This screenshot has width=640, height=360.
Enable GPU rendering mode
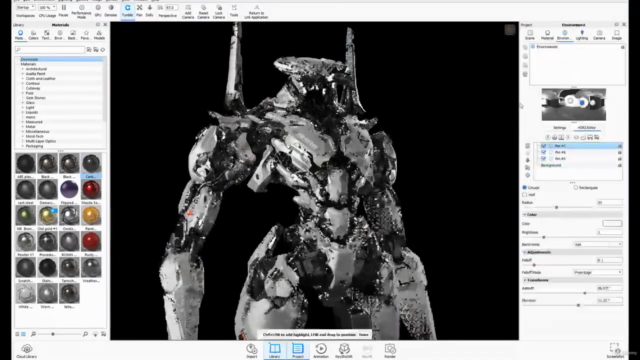pyautogui.click(x=98, y=10)
